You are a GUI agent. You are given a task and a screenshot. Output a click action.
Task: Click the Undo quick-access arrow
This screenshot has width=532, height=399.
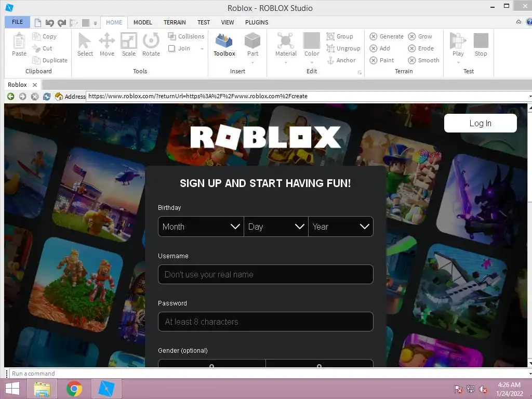49,23
